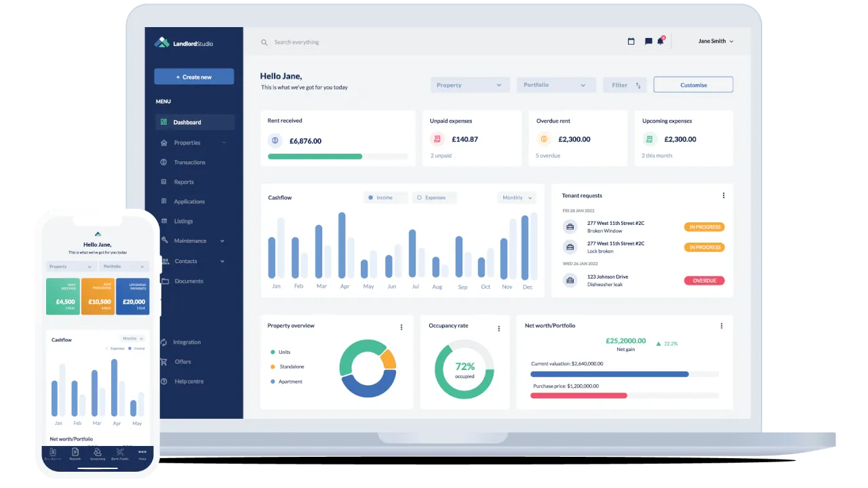Go to Transactions in sidebar menu

[189, 163]
